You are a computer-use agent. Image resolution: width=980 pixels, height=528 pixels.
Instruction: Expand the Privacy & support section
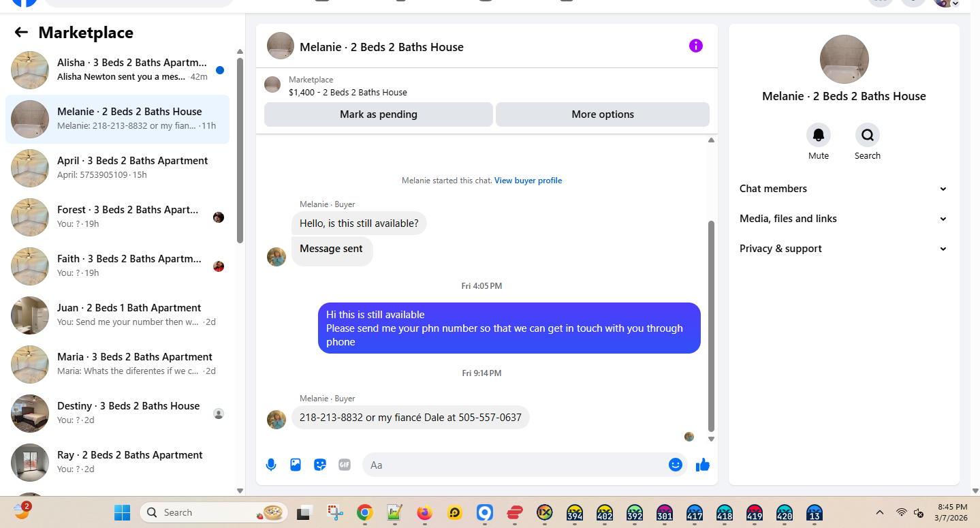coord(843,249)
